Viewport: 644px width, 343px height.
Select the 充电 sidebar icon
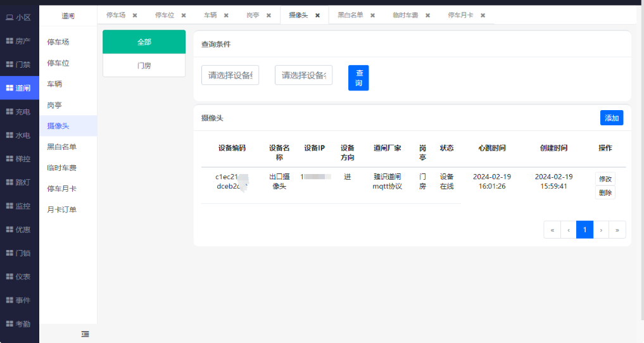pyautogui.click(x=9, y=111)
